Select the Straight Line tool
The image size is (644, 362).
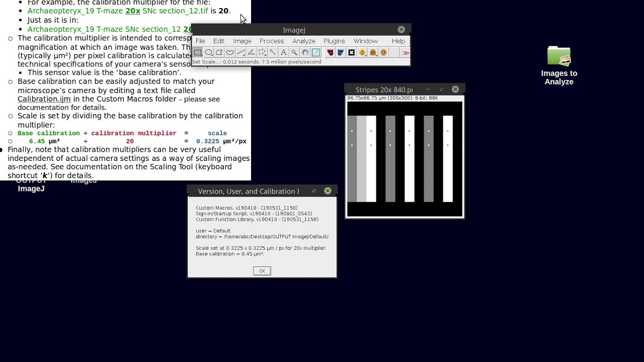click(x=241, y=52)
